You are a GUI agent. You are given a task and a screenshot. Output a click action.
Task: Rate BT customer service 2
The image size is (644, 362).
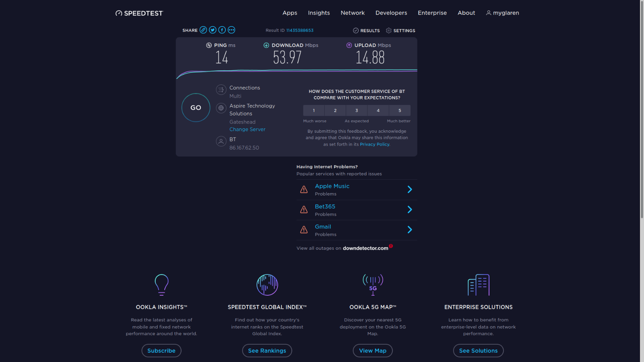click(x=335, y=111)
